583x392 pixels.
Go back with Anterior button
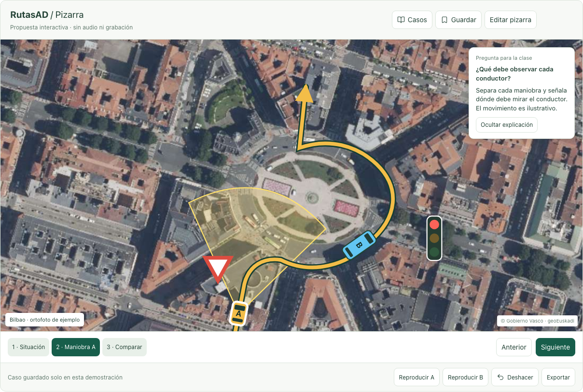(x=514, y=347)
